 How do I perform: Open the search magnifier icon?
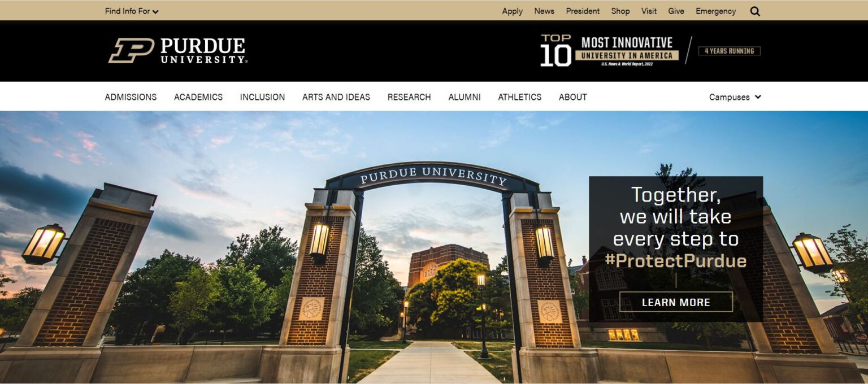755,11
